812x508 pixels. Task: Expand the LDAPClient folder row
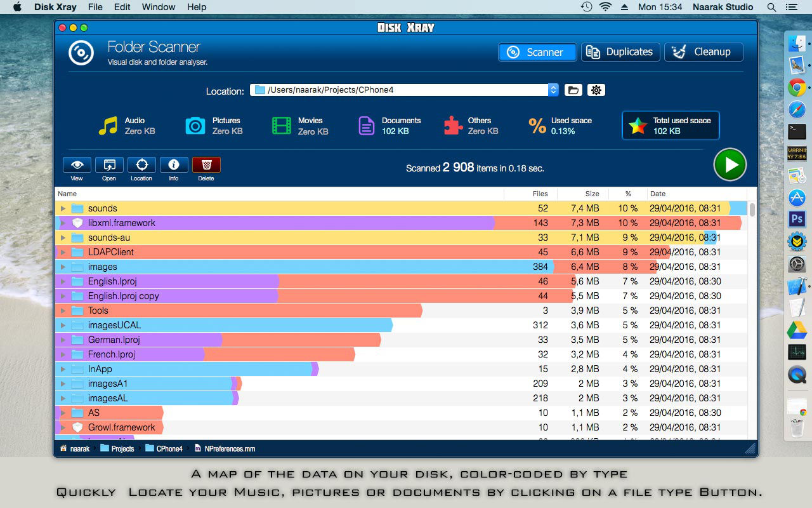pos(63,252)
